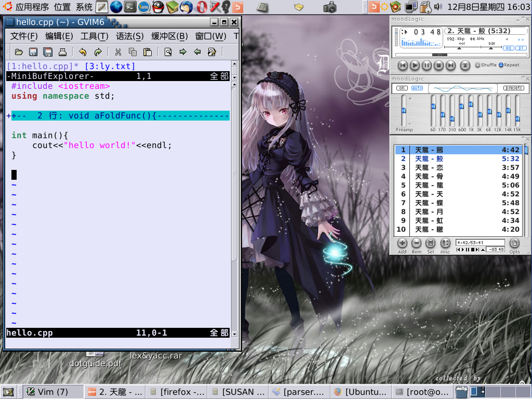The image size is (532, 399).
Task: Click [Ubuntu... taskbar button
Action: coord(361,392)
